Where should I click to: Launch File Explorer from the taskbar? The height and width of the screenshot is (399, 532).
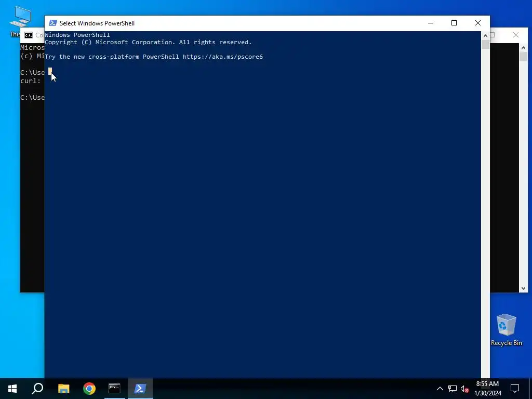point(63,389)
